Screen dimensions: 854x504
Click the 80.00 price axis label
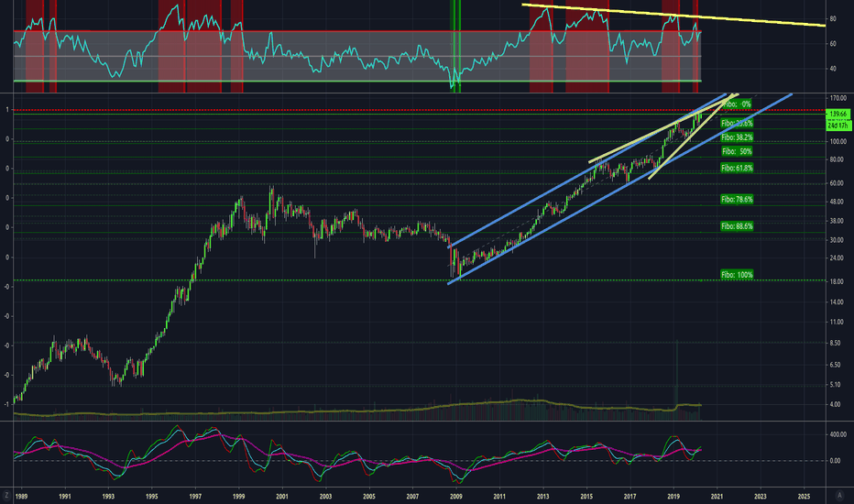(838, 159)
